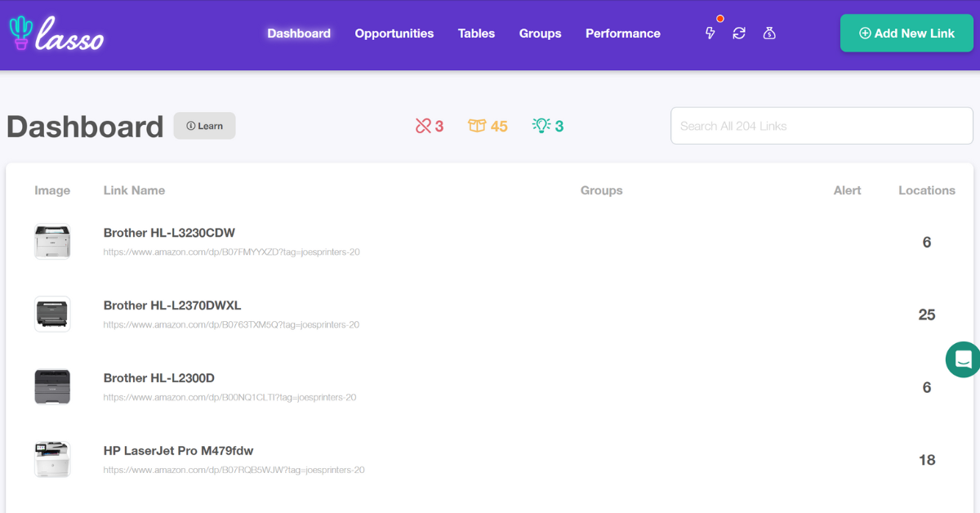Click the Learn button
The width and height of the screenshot is (980, 513).
click(x=204, y=126)
